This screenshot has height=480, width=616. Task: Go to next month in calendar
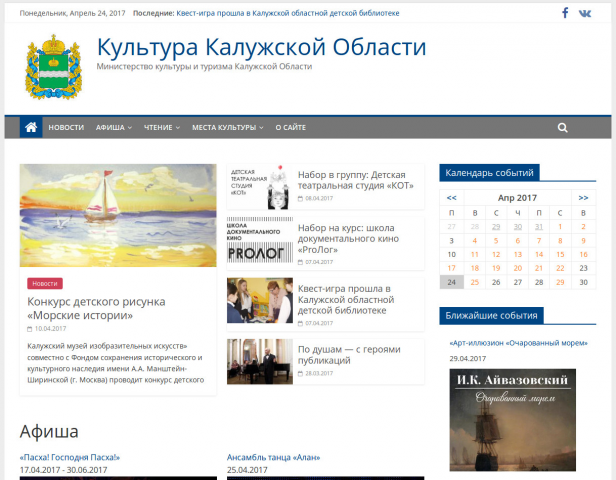pos(583,198)
